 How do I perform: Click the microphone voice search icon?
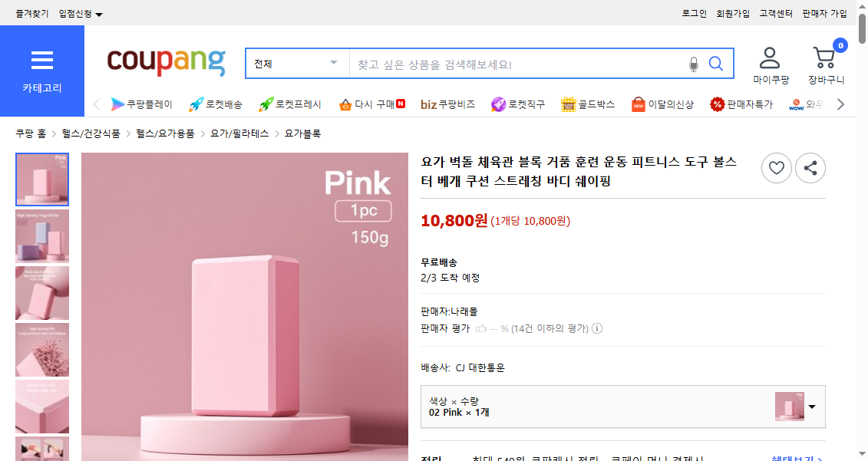694,64
